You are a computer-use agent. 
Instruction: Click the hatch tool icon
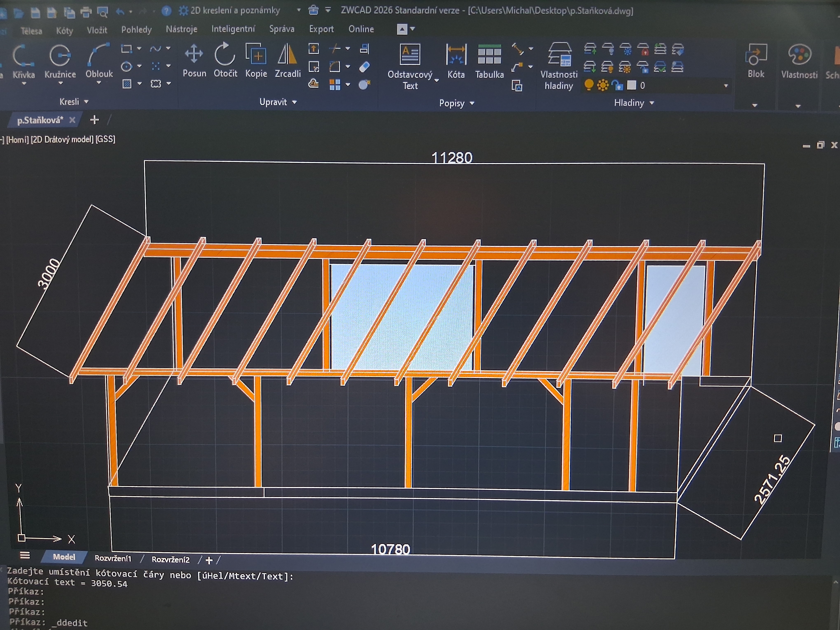127,84
